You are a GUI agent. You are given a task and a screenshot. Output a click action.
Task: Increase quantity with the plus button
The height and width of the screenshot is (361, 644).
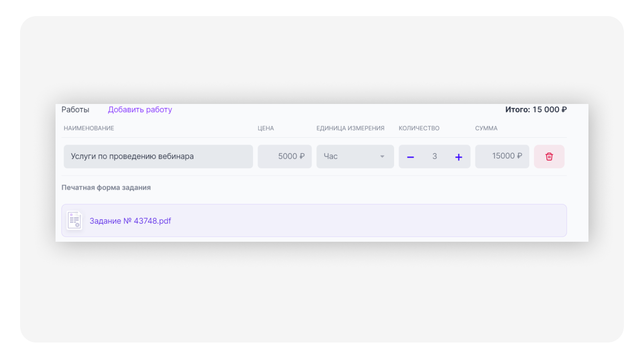point(458,157)
